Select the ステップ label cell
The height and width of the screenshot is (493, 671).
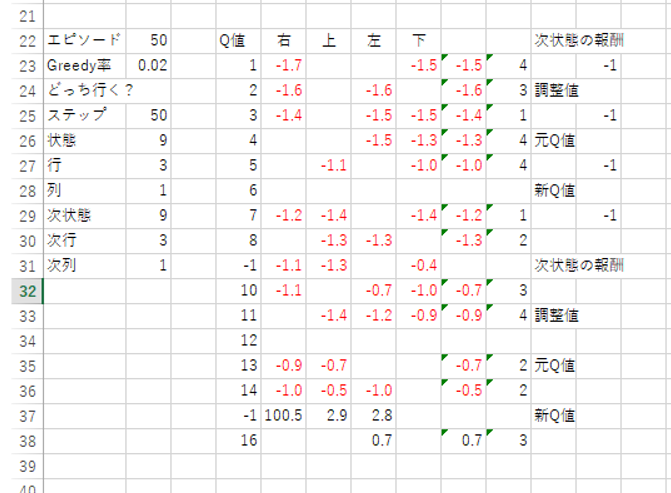tap(84, 116)
